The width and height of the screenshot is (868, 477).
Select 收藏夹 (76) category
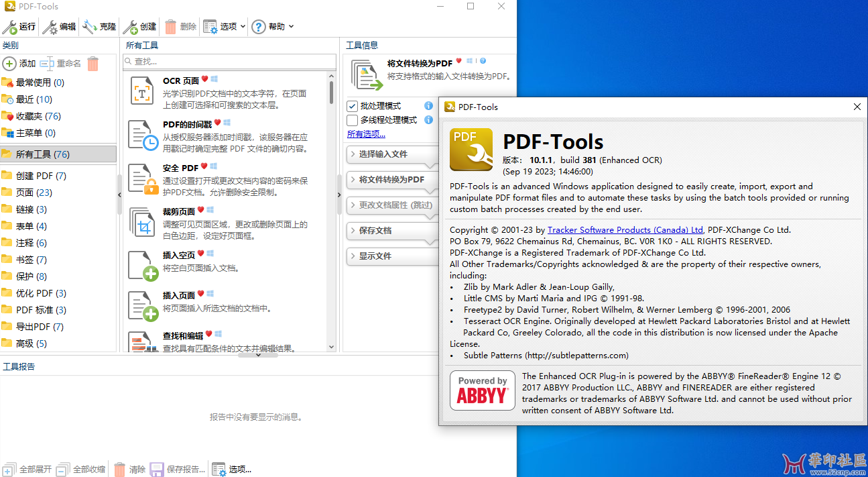58,116
